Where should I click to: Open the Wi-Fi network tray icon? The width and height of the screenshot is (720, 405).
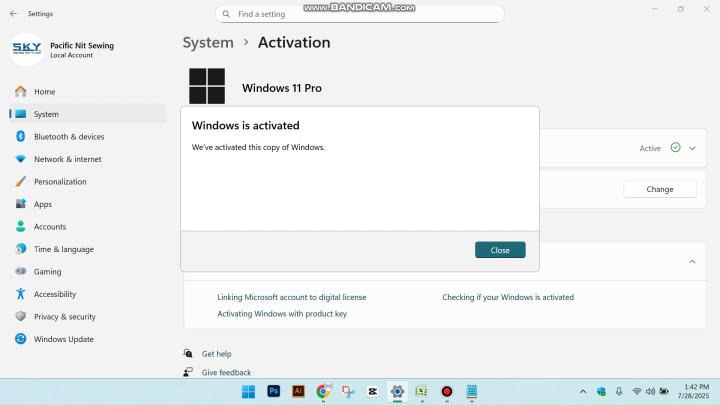pyautogui.click(x=636, y=392)
